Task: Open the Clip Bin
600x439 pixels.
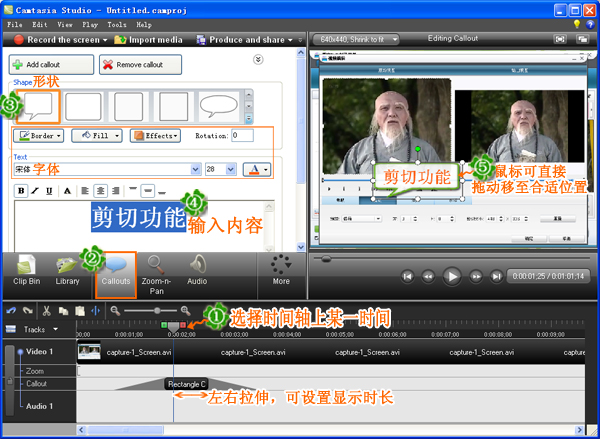Action: (x=26, y=270)
